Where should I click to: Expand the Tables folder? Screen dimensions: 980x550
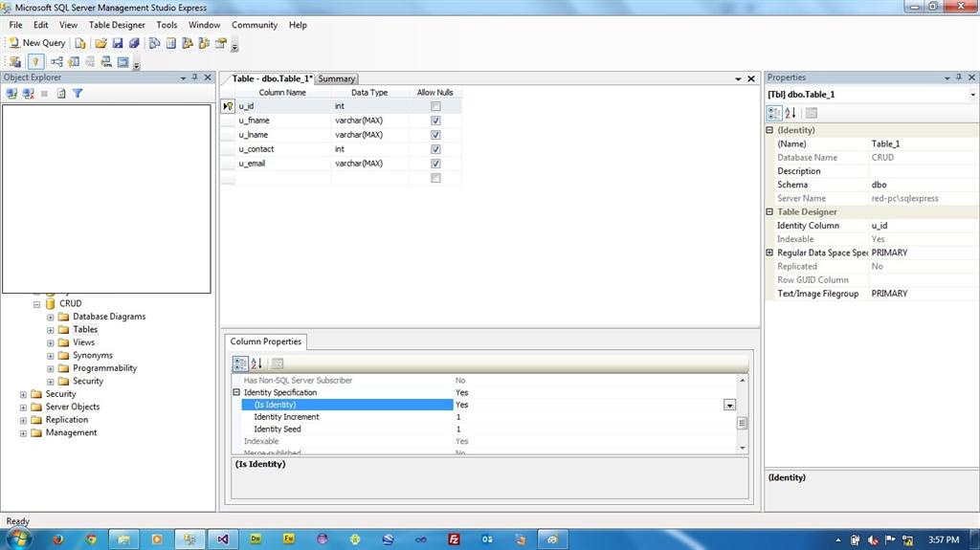pos(51,330)
